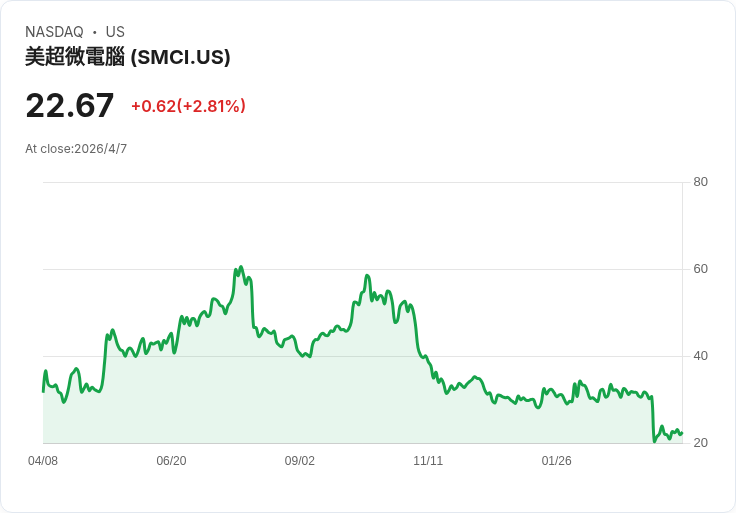
Task: Click the 60 value on y-axis
Action: tap(700, 269)
